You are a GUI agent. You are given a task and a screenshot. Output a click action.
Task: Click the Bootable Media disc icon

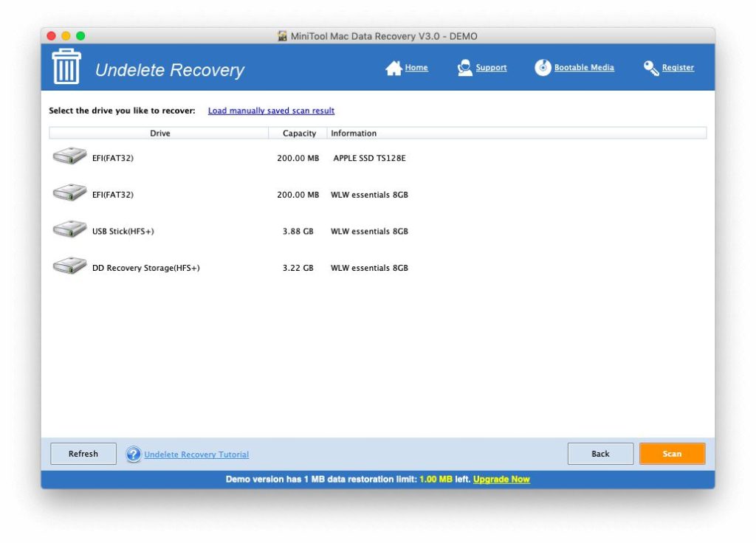[x=543, y=67]
